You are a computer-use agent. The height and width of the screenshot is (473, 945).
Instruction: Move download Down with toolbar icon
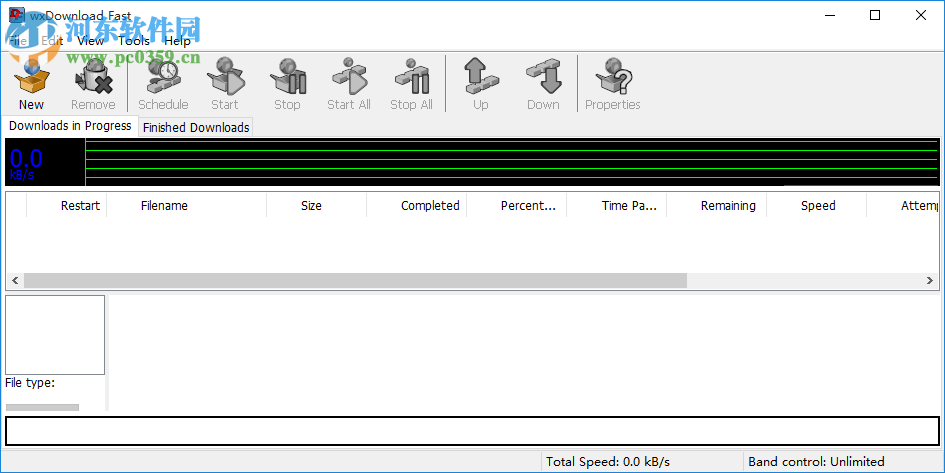click(544, 83)
